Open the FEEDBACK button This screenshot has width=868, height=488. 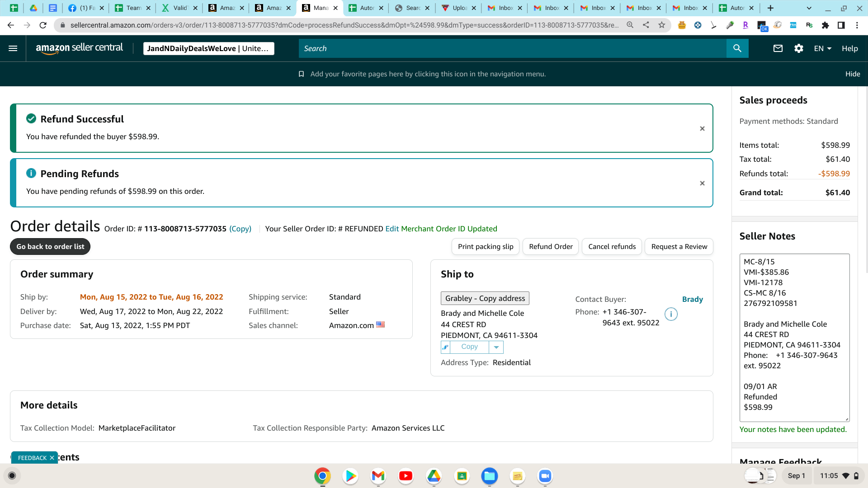32,458
